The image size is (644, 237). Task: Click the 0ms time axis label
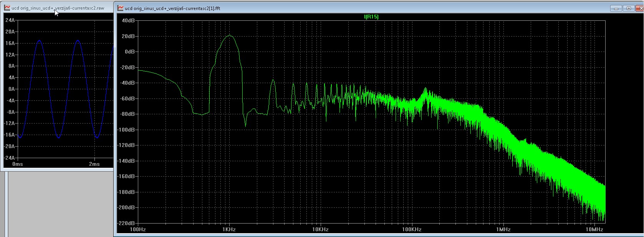18,164
